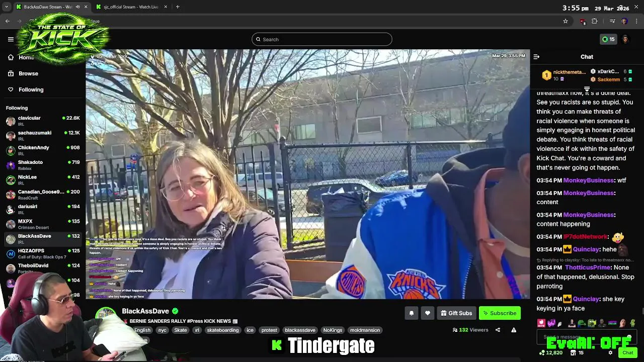The height and width of the screenshot is (362, 644).
Task: Click the red extension icon in toolbar
Action: (x=583, y=21)
